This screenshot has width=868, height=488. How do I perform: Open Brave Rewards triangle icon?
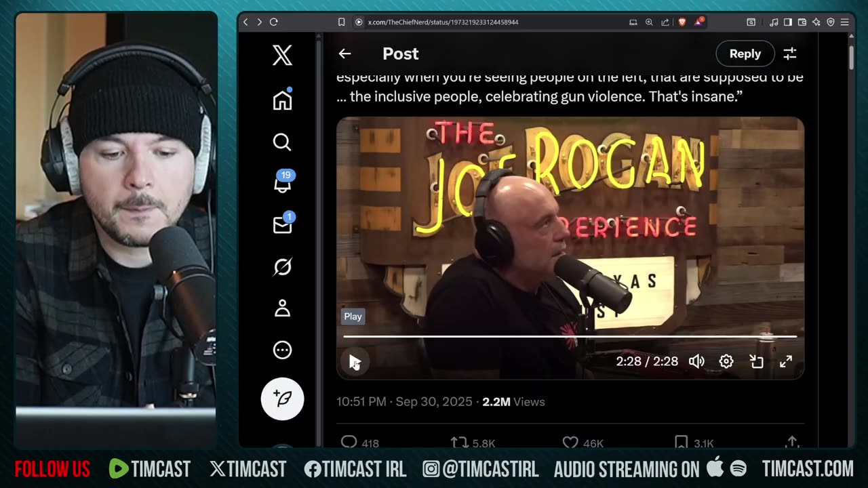[x=698, y=22]
